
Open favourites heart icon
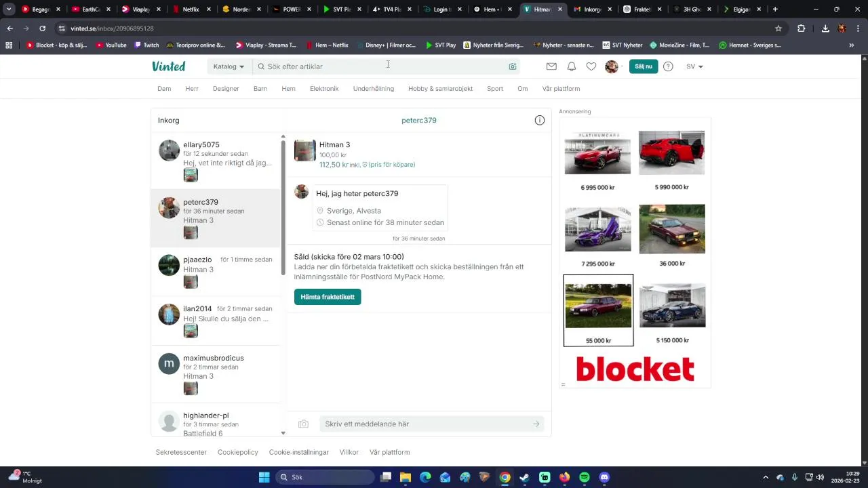(x=591, y=66)
